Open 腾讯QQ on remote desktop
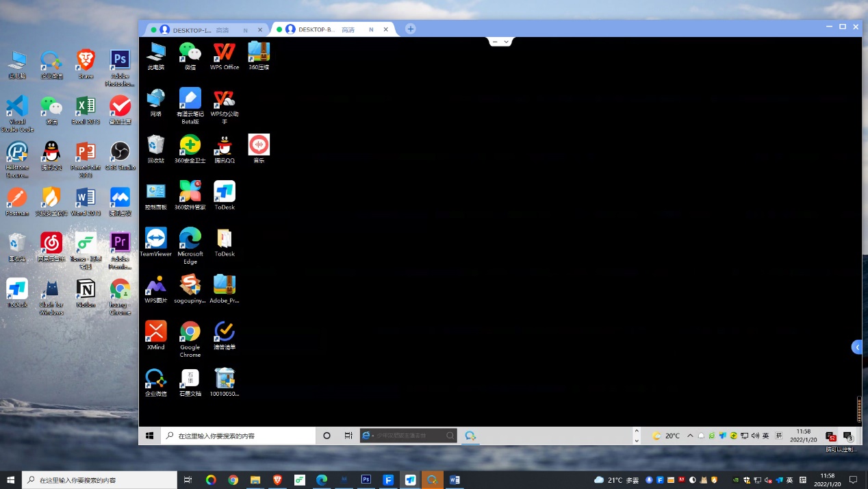The width and height of the screenshot is (868, 489). [x=225, y=149]
